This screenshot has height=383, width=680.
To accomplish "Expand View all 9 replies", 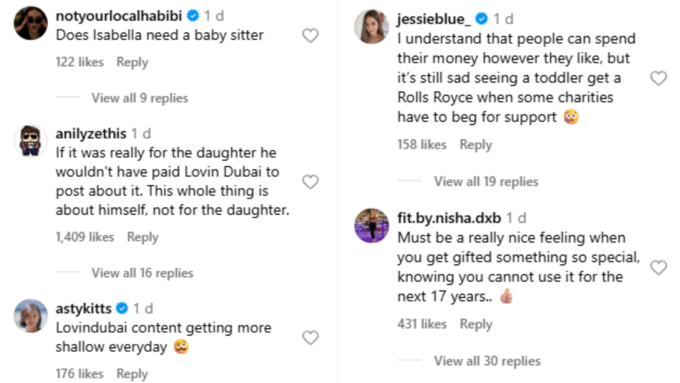I will (140, 98).
